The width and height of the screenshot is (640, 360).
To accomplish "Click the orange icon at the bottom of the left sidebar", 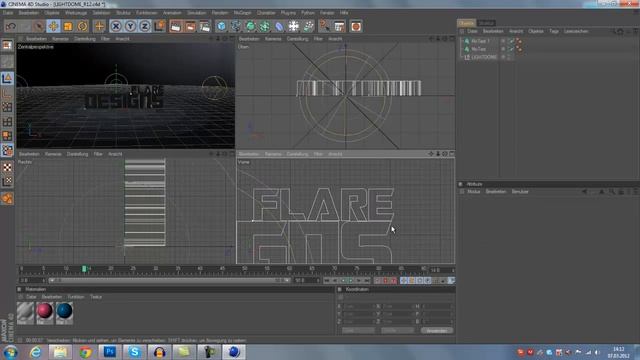I will [x=7, y=199].
